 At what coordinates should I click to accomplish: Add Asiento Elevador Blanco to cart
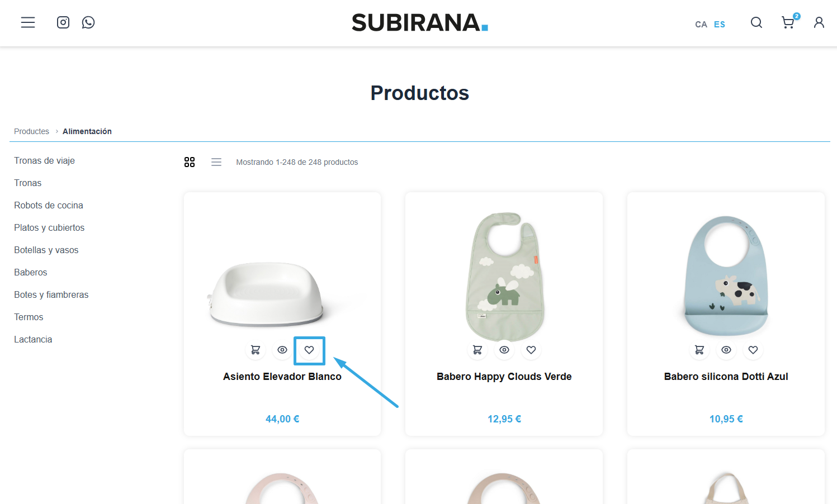click(256, 350)
